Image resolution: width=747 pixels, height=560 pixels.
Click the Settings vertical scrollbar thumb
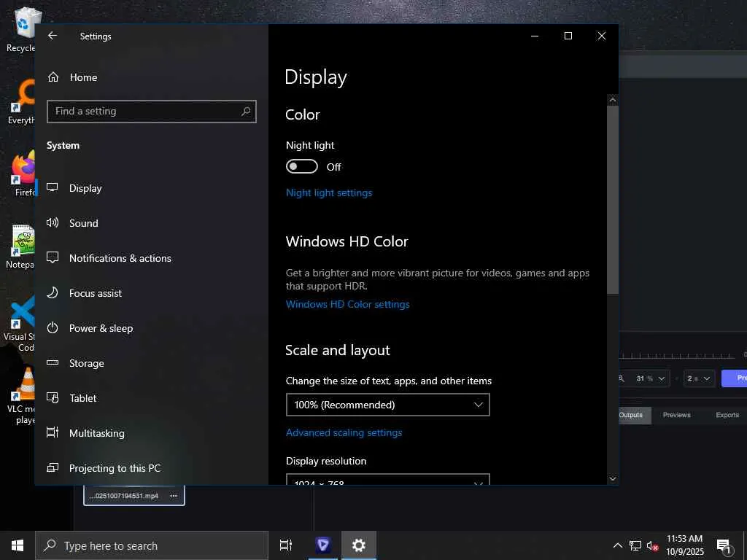pyautogui.click(x=613, y=200)
